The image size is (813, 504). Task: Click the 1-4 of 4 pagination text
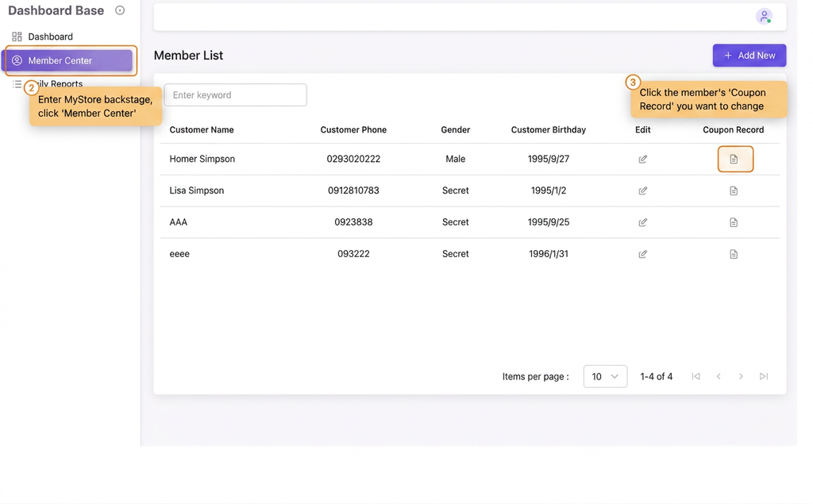(x=657, y=376)
